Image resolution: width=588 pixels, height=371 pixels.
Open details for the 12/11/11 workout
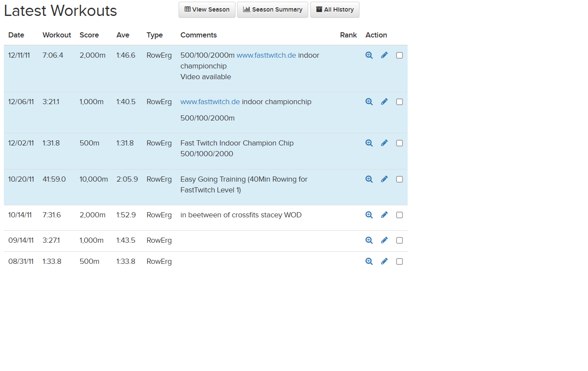369,55
